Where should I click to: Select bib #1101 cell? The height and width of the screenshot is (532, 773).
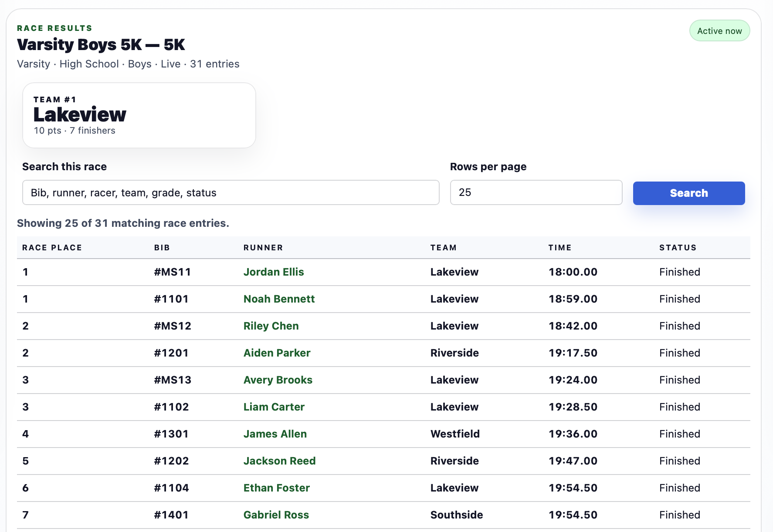pyautogui.click(x=171, y=299)
